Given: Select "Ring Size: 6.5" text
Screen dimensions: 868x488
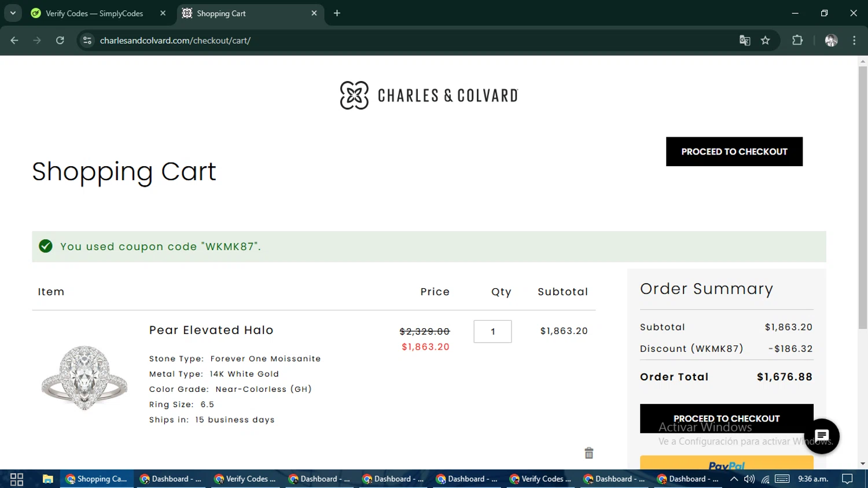Looking at the screenshot, I should pos(182,405).
